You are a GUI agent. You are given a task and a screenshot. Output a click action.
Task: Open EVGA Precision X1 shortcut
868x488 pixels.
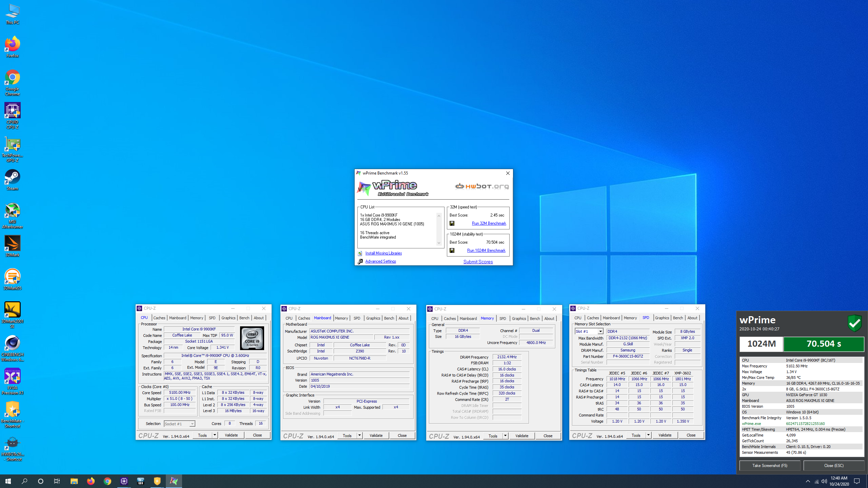coord(12,382)
